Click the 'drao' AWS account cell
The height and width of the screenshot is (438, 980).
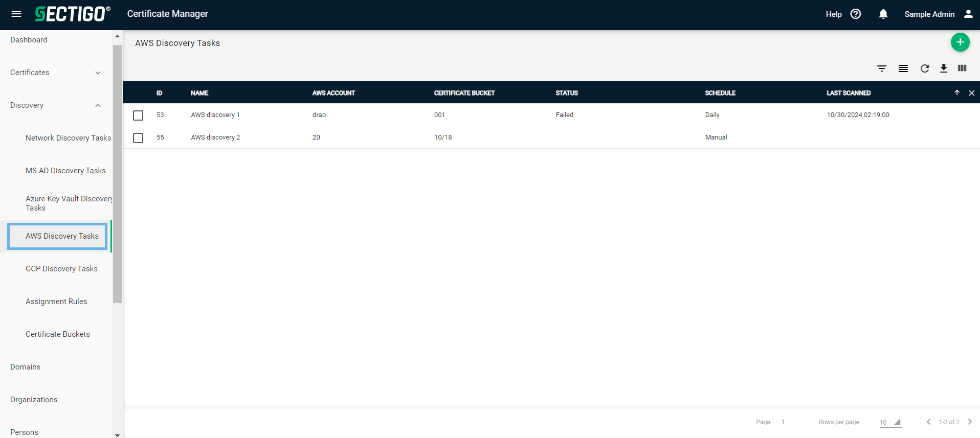[x=319, y=115]
